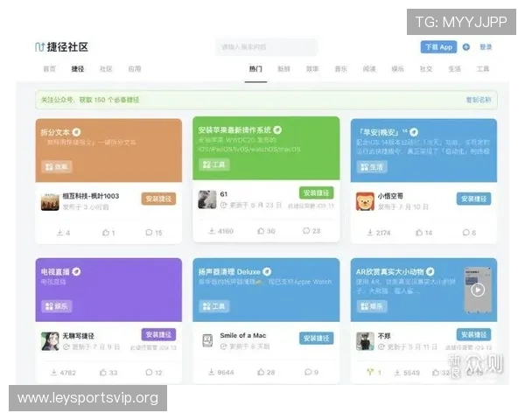Click verified badge next to 安装苹果最新操作系统
The width and height of the screenshot is (525, 420).
click(277, 130)
